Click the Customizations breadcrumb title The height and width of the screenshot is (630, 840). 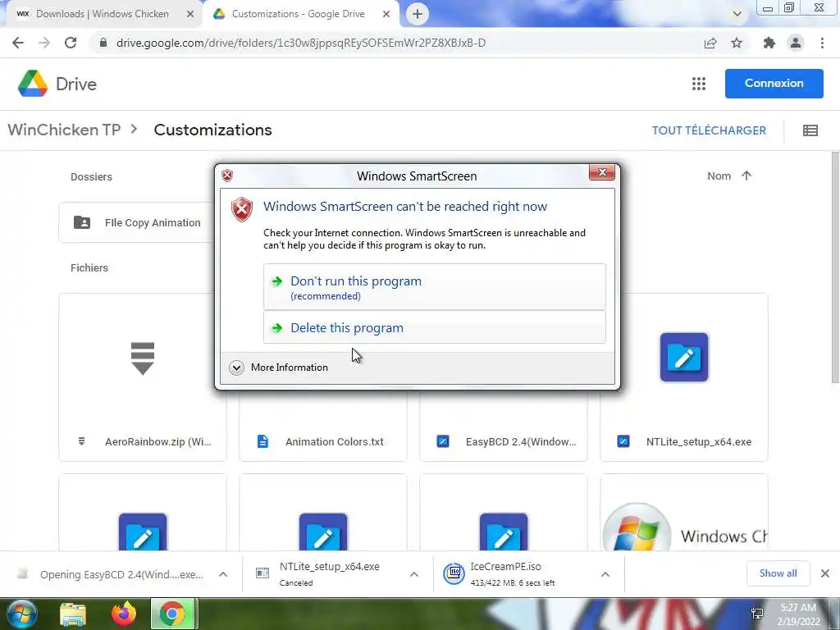[x=212, y=130]
